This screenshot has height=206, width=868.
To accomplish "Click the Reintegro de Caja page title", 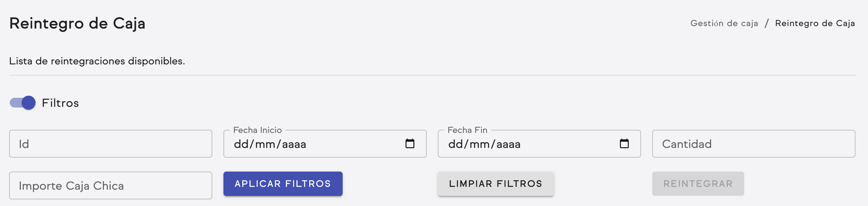I will (77, 24).
